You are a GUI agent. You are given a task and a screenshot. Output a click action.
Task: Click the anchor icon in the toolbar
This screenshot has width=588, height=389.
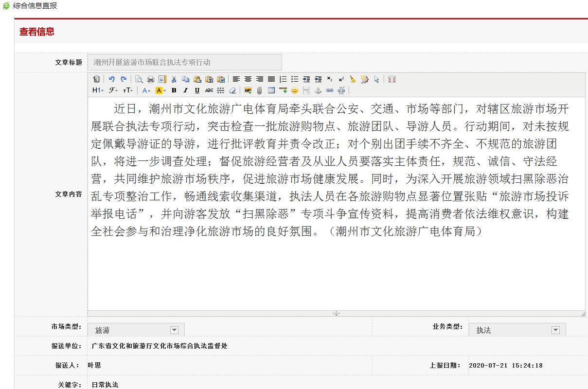pyautogui.click(x=318, y=90)
